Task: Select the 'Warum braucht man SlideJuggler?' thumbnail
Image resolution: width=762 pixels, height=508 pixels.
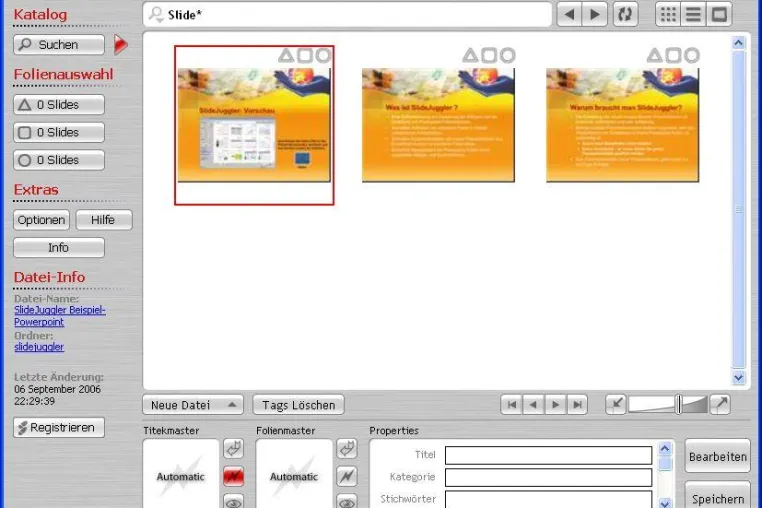Action: pyautogui.click(x=623, y=125)
